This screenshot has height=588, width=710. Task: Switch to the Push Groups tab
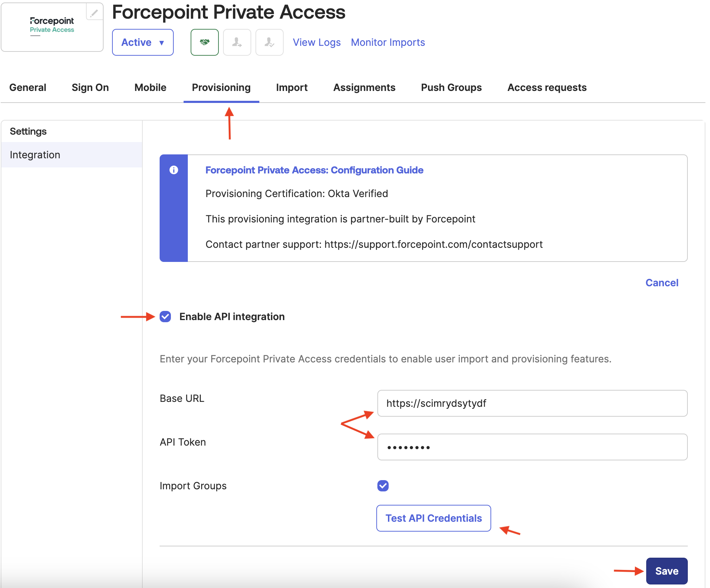451,87
